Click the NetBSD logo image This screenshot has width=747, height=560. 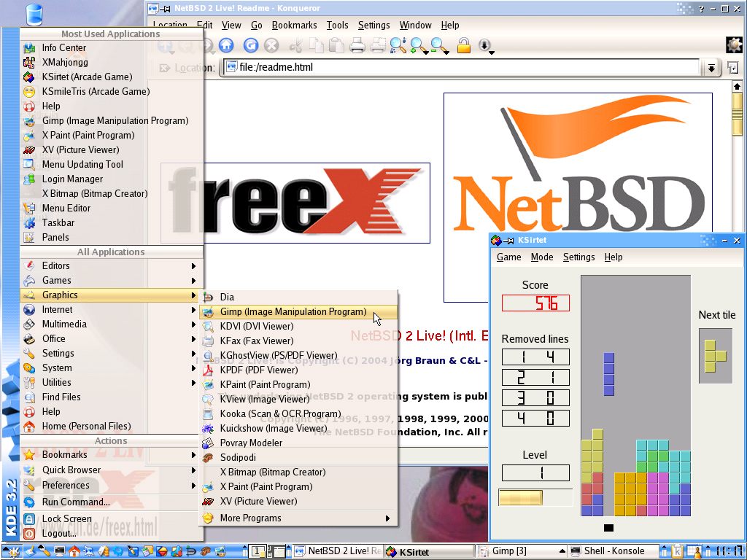tap(578, 197)
